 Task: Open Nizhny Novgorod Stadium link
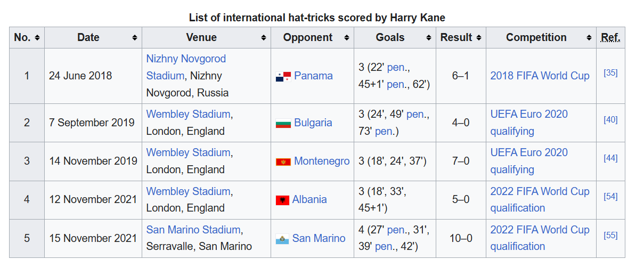pyautogui.click(x=186, y=67)
